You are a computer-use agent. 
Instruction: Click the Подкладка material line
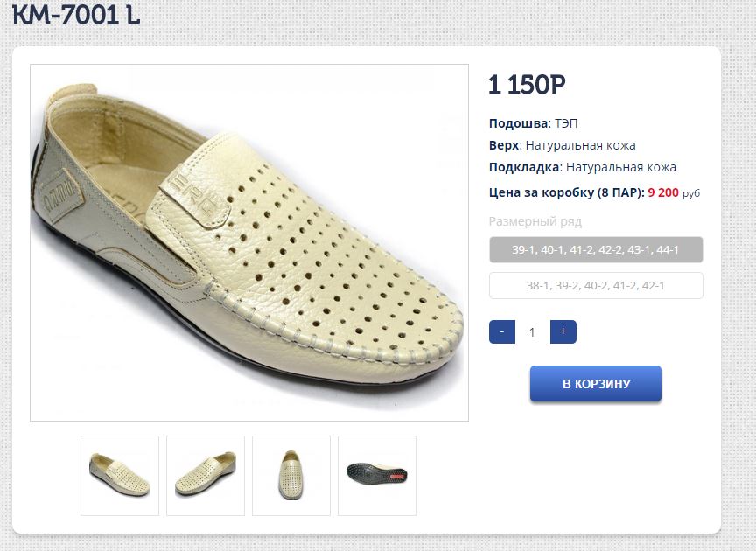(x=582, y=167)
